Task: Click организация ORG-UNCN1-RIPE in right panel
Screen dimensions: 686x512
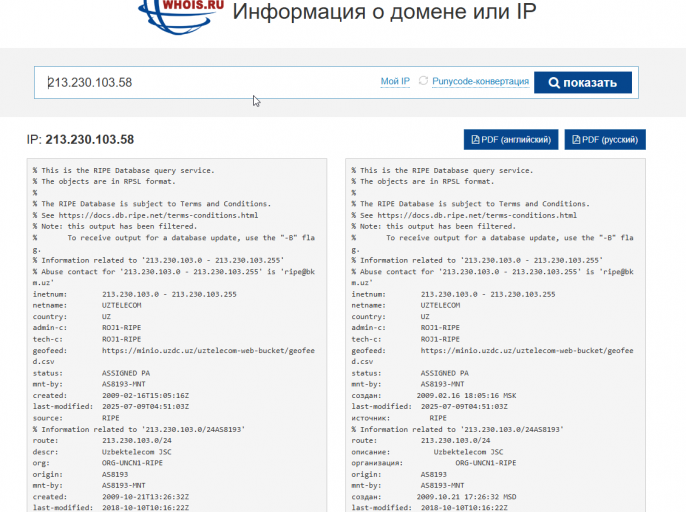Action: pyautogui.click(x=434, y=463)
